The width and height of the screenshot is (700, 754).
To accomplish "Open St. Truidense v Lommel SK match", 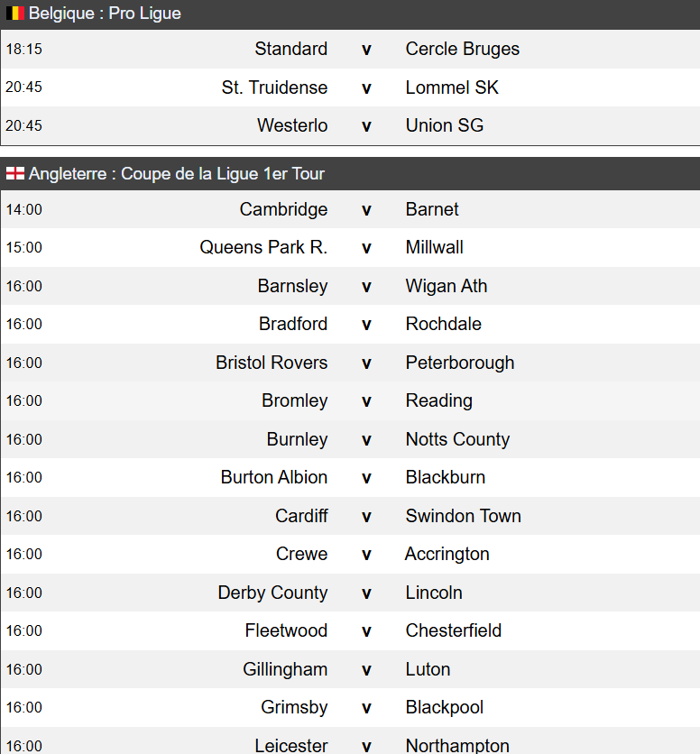I will coord(350,87).
